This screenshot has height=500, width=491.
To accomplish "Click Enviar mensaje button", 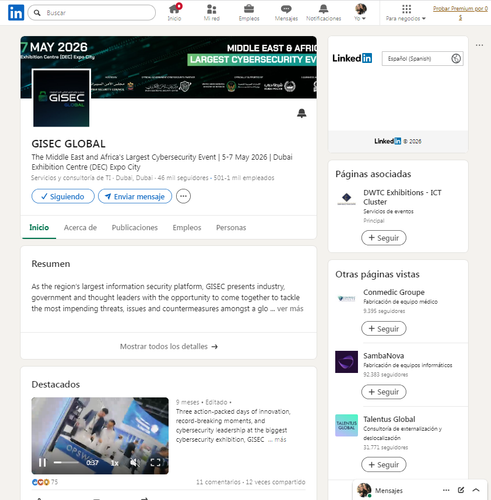I will point(135,196).
